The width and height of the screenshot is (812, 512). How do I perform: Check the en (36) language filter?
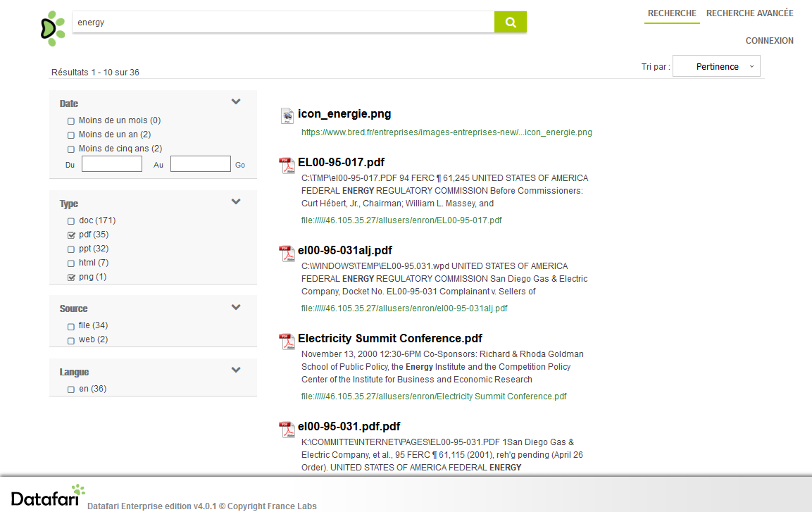[x=71, y=389]
